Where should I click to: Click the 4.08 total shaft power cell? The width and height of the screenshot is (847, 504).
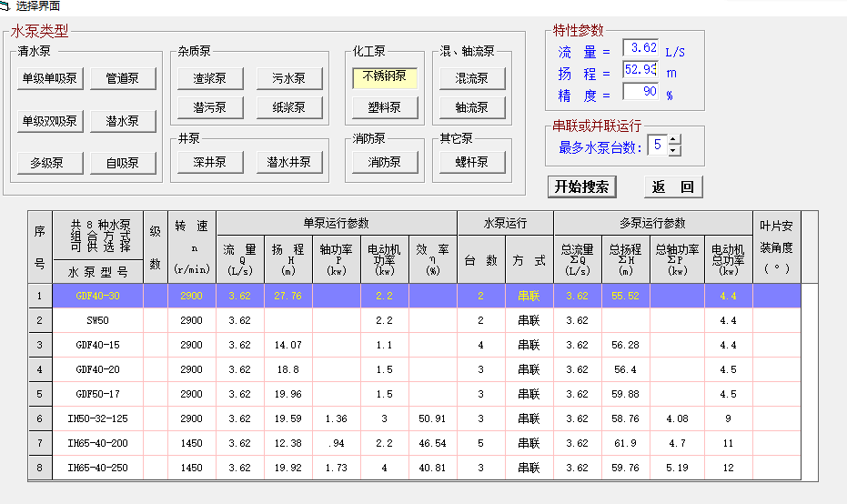(x=678, y=418)
